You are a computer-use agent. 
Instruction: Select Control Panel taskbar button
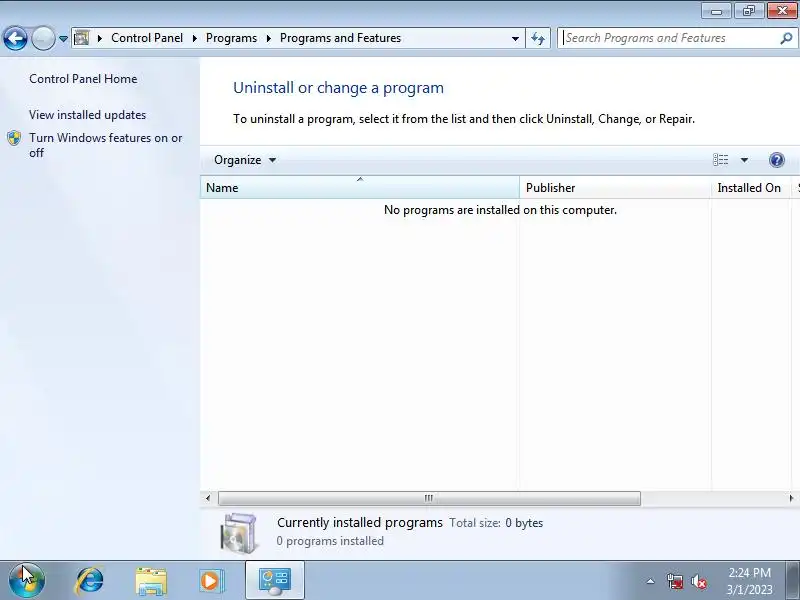click(x=275, y=581)
